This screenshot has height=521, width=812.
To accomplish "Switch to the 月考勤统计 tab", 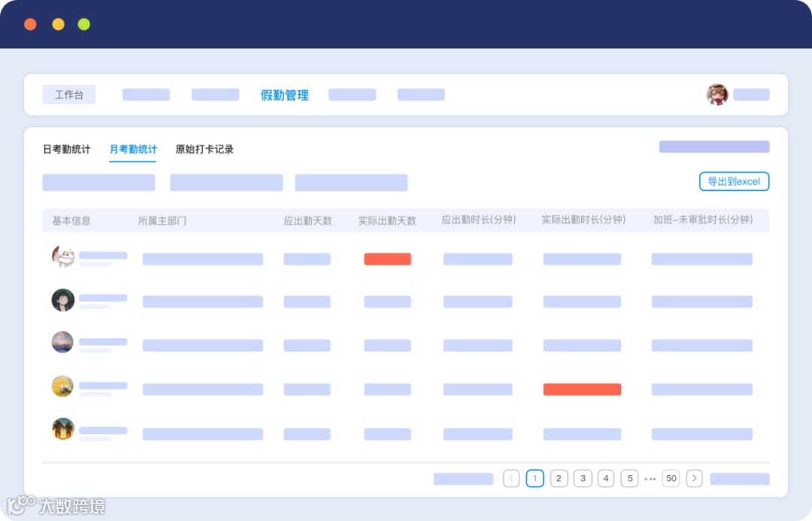I will coord(133,149).
